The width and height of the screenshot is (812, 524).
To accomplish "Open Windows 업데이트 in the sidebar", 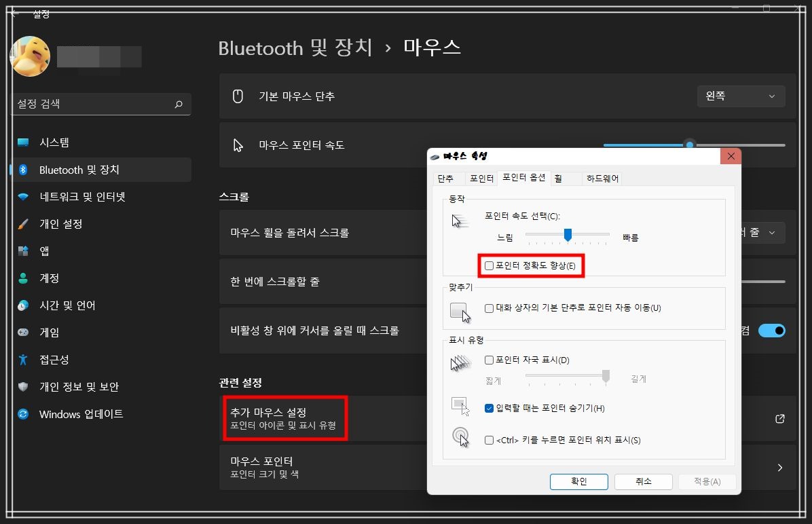I will point(81,414).
